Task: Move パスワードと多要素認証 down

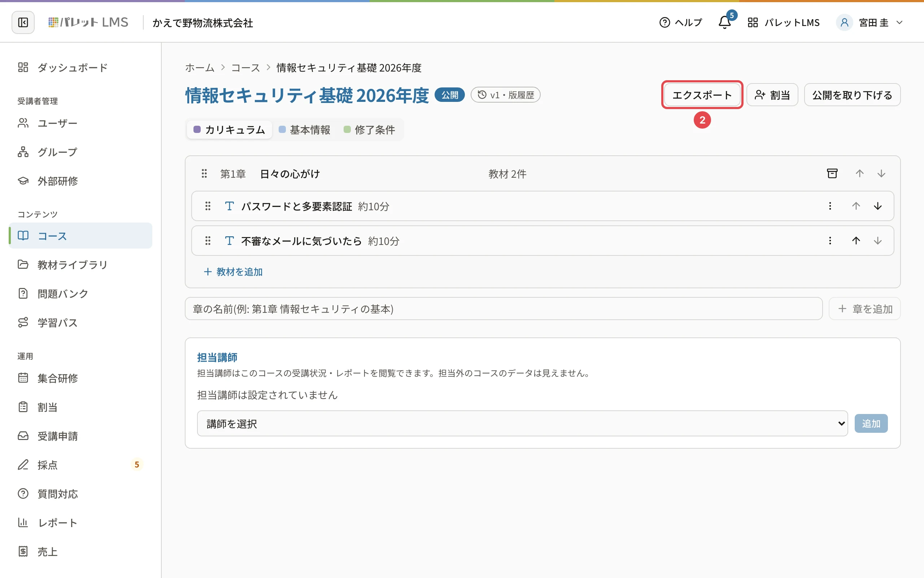Action: (878, 206)
